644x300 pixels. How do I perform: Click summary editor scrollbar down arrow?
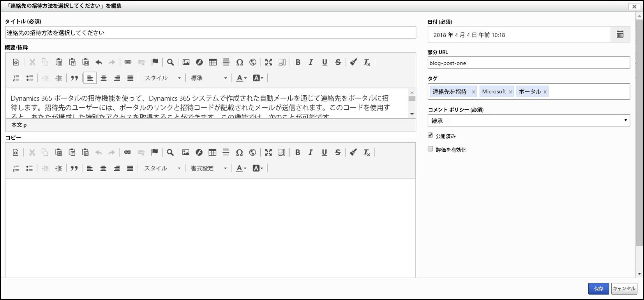tap(412, 114)
